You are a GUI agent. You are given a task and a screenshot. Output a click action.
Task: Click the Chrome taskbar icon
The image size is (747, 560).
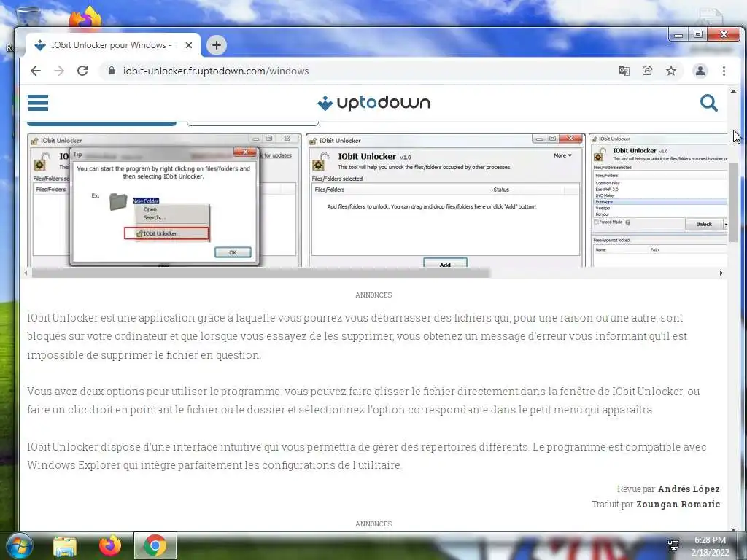click(155, 545)
